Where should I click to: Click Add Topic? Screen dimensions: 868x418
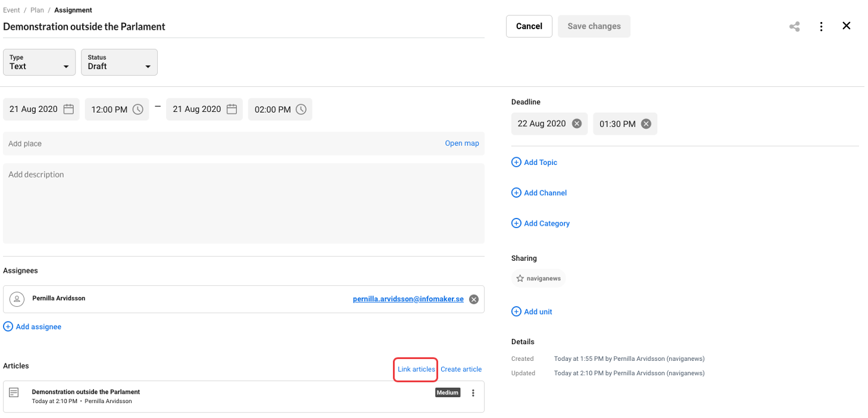(534, 163)
